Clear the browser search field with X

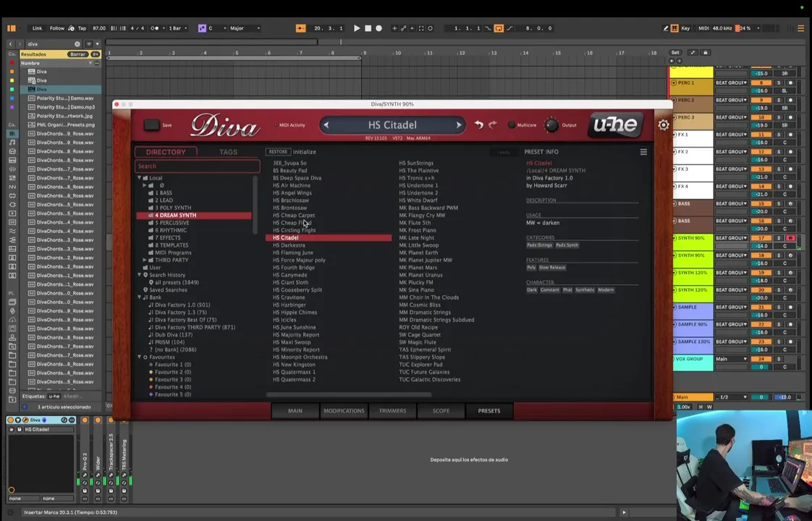click(x=77, y=44)
